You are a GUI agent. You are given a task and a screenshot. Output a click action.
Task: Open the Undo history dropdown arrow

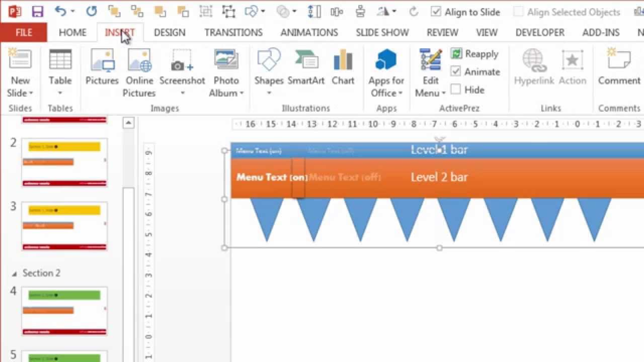point(73,12)
